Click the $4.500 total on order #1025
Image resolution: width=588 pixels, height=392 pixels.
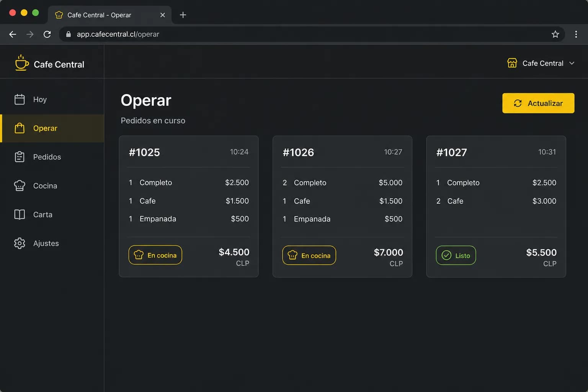click(234, 252)
